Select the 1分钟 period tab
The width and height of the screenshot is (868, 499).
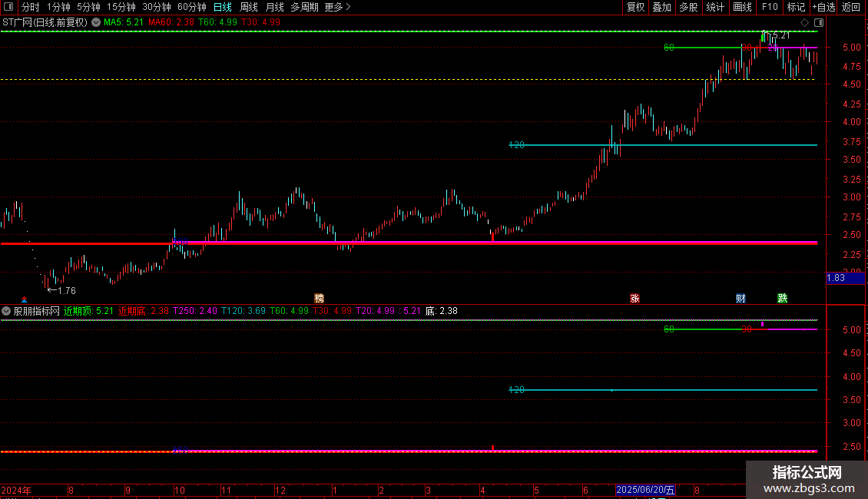pyautogui.click(x=58, y=7)
